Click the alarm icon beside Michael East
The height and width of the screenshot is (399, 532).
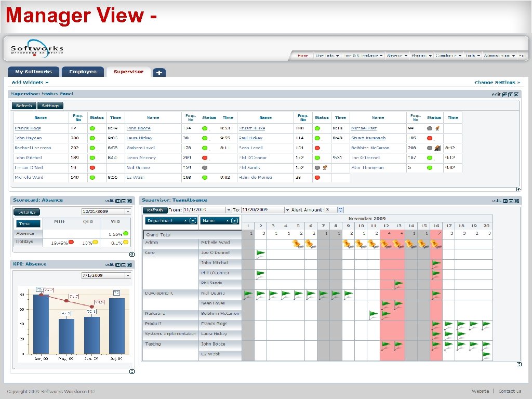click(x=438, y=128)
